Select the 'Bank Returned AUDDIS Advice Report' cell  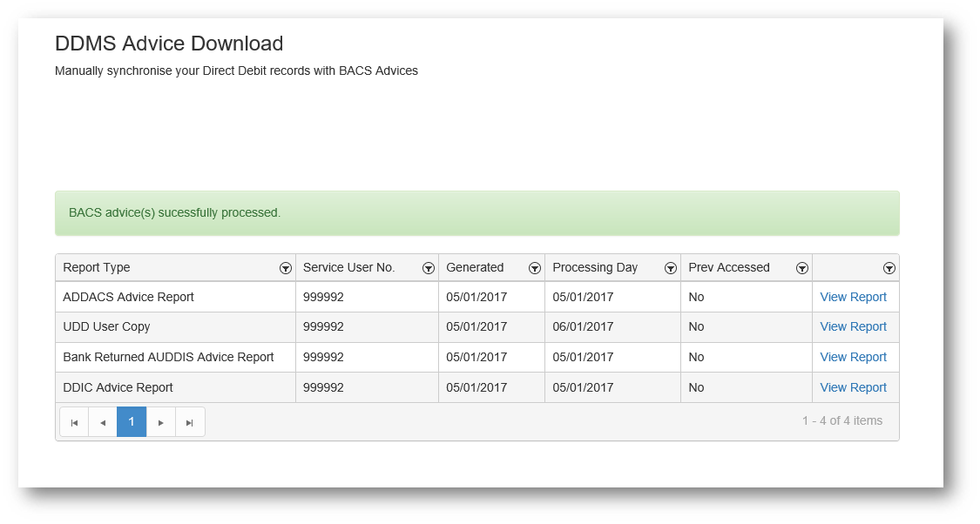tap(176, 357)
